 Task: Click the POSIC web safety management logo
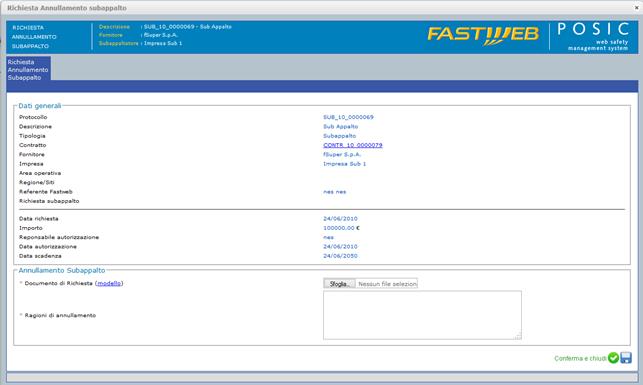(x=593, y=36)
